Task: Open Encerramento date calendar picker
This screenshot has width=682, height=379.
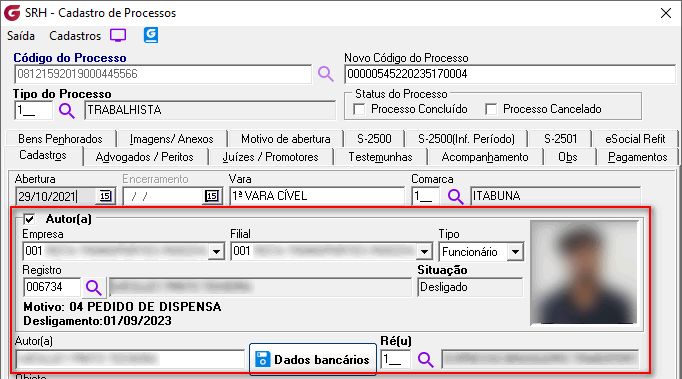Action: tap(212, 196)
